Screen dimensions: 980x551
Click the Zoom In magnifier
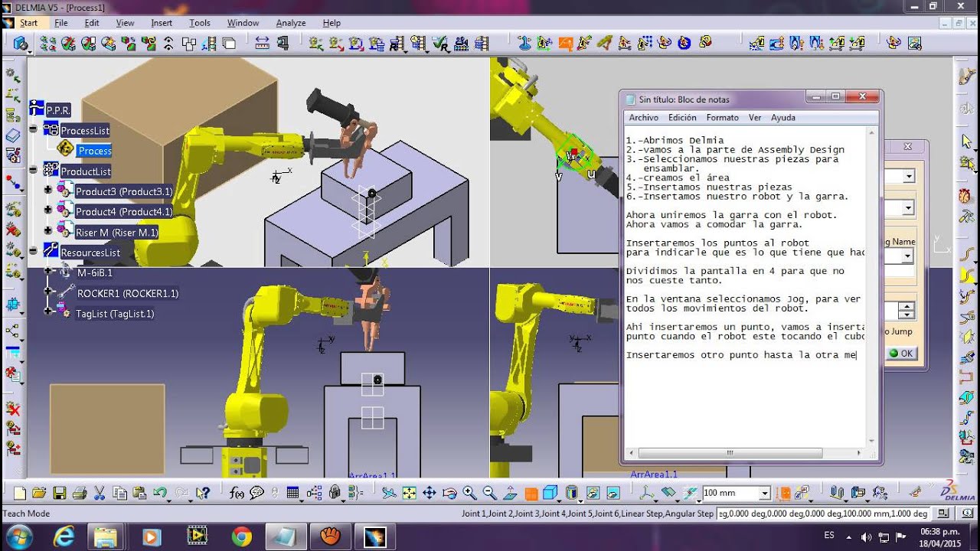(x=469, y=493)
